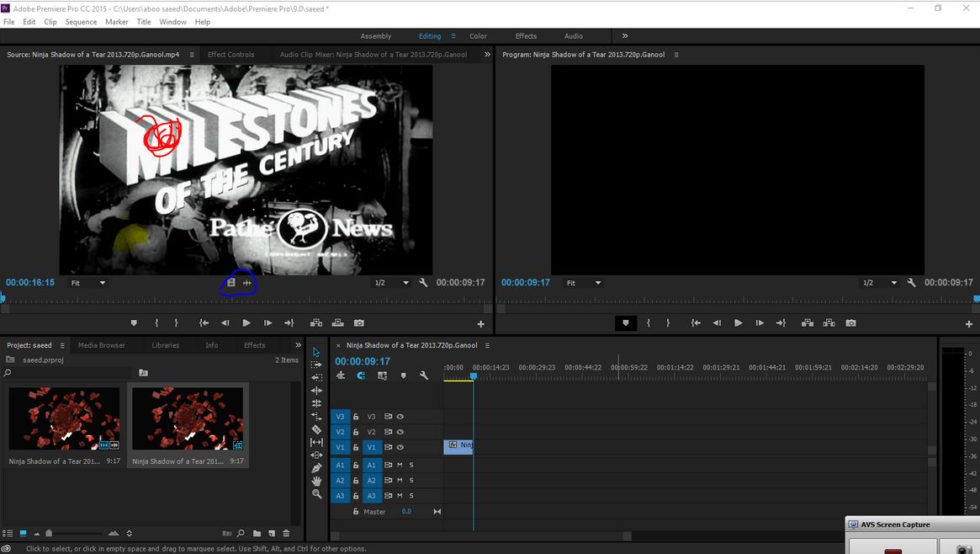
Task: Select the Hand tool
Action: click(316, 481)
